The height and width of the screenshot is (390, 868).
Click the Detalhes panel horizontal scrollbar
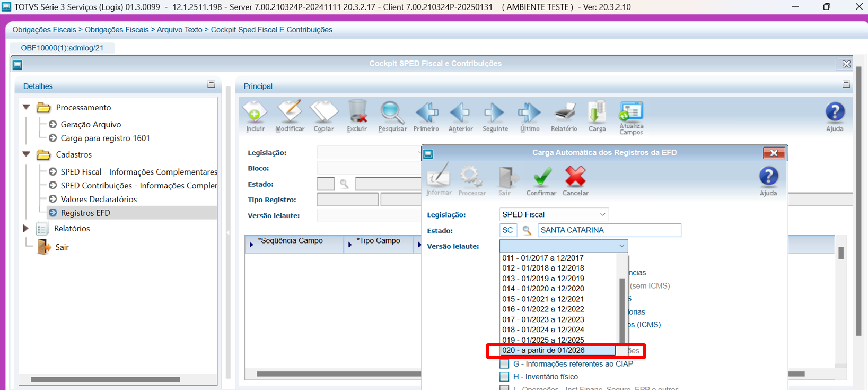pyautogui.click(x=106, y=379)
